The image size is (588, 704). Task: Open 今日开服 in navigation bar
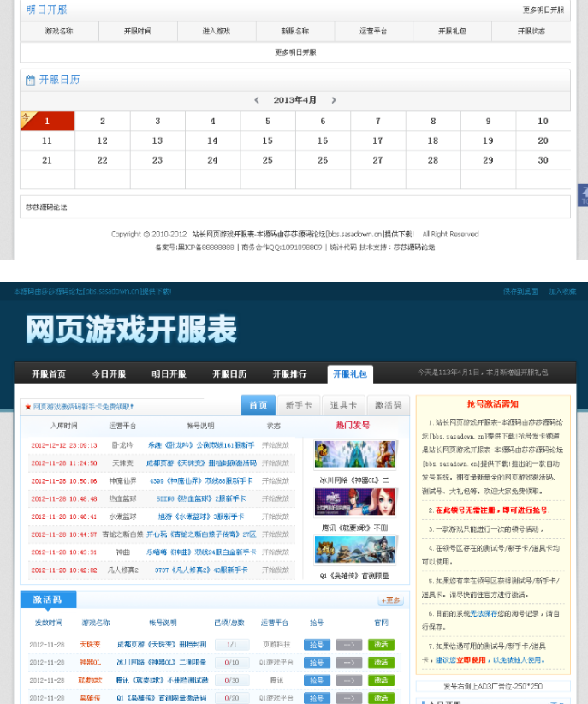click(109, 373)
